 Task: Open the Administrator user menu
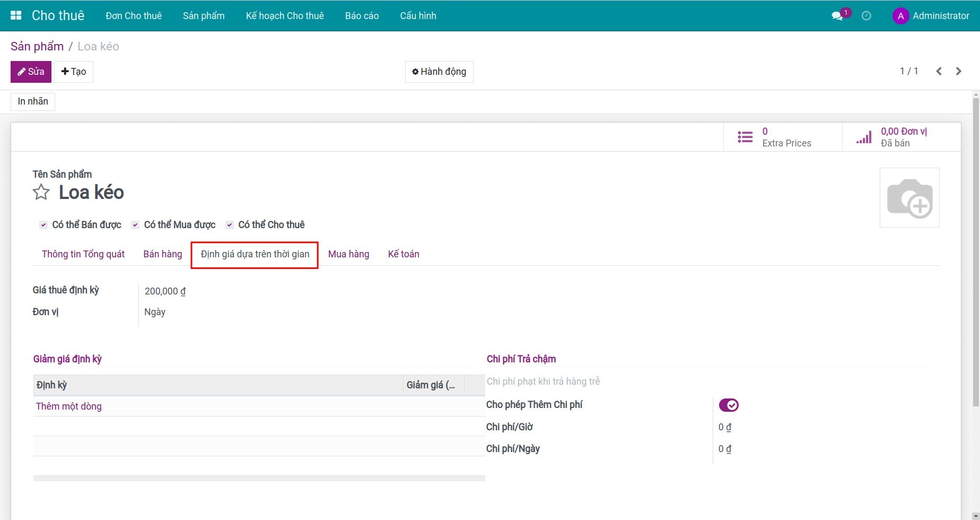point(931,16)
